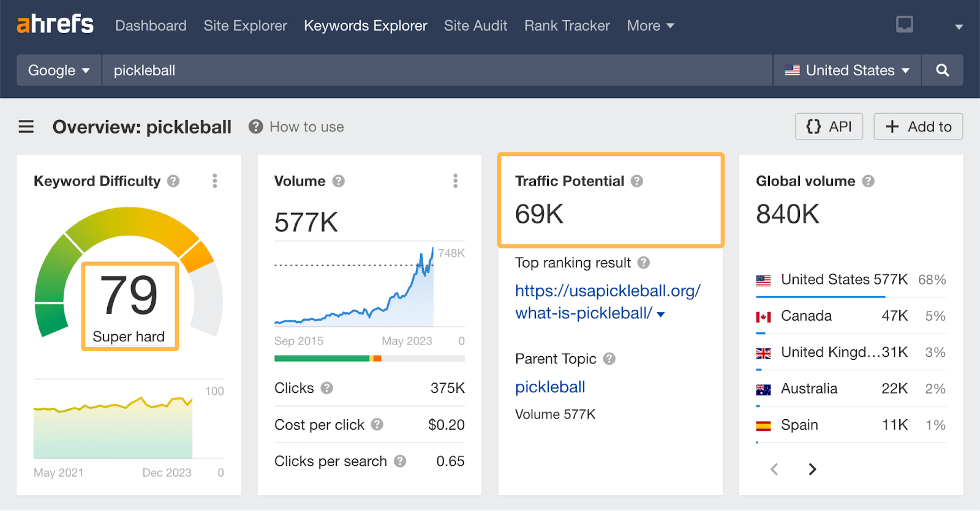
Task: Open Keyword Difficulty card options menu
Action: click(x=214, y=181)
